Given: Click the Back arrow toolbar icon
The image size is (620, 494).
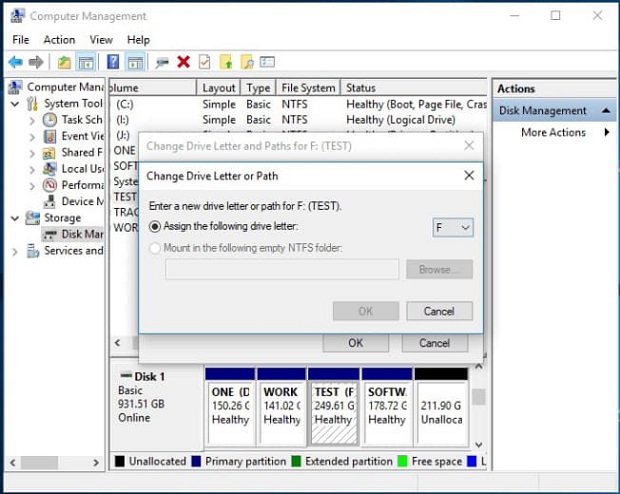Looking at the screenshot, I should coord(15,62).
